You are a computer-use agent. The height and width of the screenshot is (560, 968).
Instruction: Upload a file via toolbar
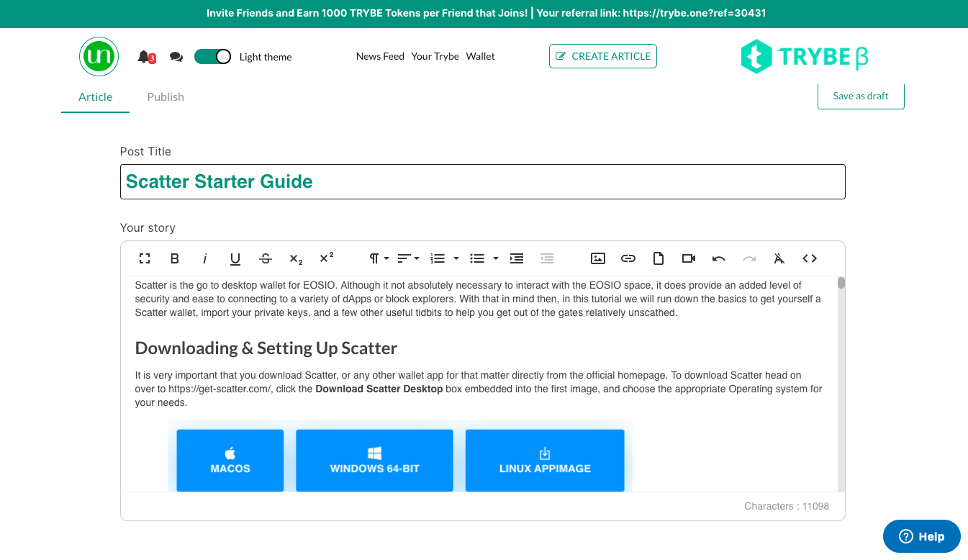(x=659, y=258)
